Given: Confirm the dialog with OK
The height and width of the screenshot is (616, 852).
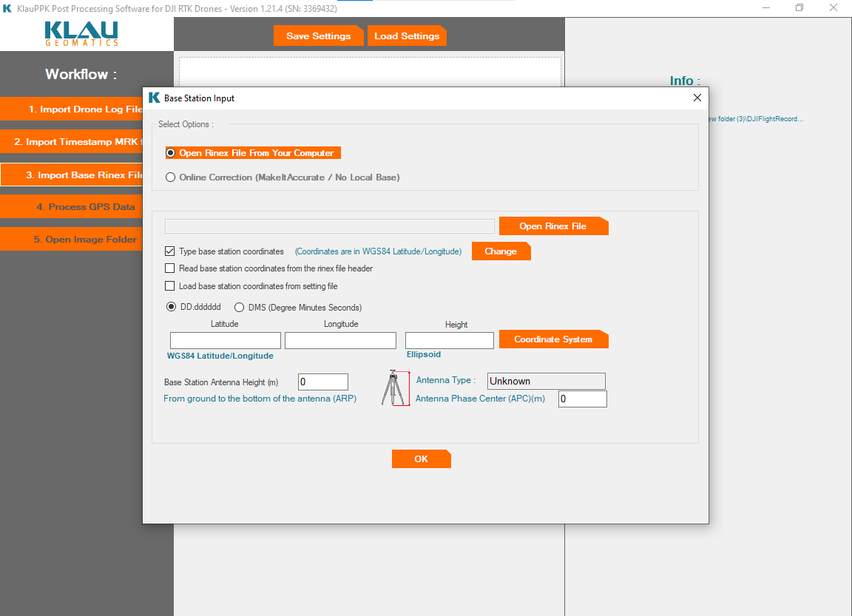Looking at the screenshot, I should pyautogui.click(x=421, y=459).
